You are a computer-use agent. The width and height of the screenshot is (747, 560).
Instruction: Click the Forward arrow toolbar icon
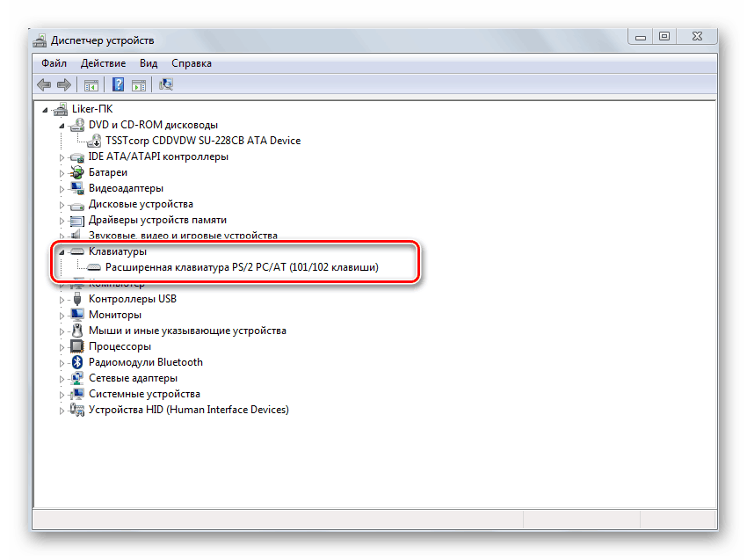[x=64, y=84]
